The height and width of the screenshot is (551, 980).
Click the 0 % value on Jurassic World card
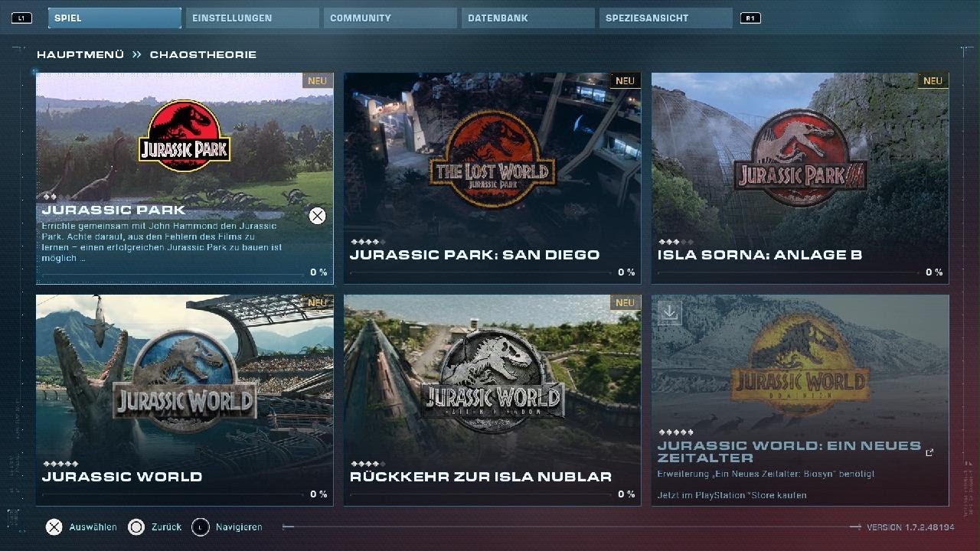point(318,494)
